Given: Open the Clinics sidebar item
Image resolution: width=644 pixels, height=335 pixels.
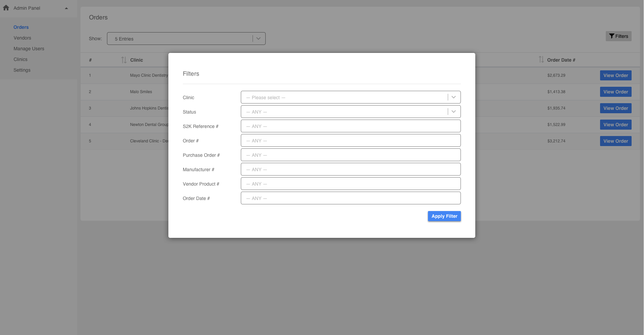Looking at the screenshot, I should [x=20, y=59].
